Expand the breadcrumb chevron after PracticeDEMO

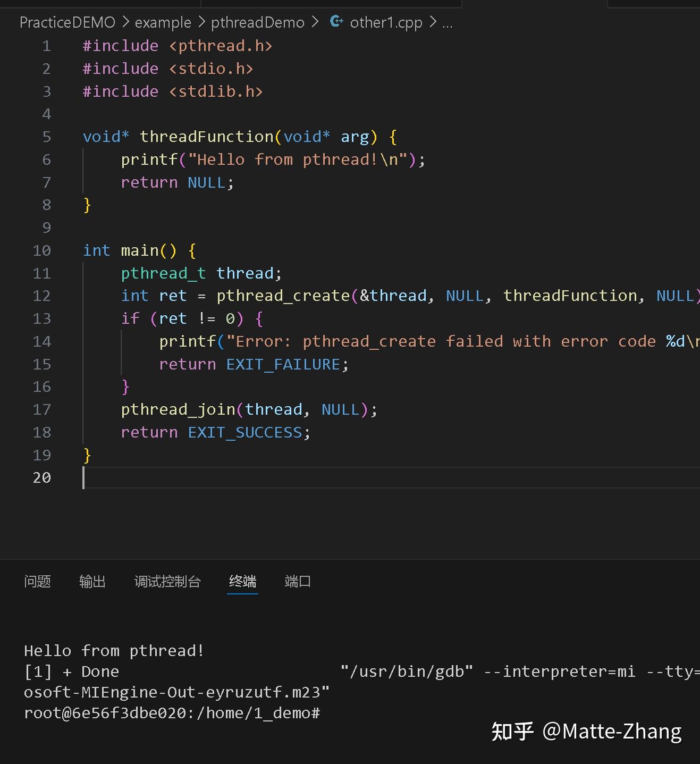(x=125, y=22)
